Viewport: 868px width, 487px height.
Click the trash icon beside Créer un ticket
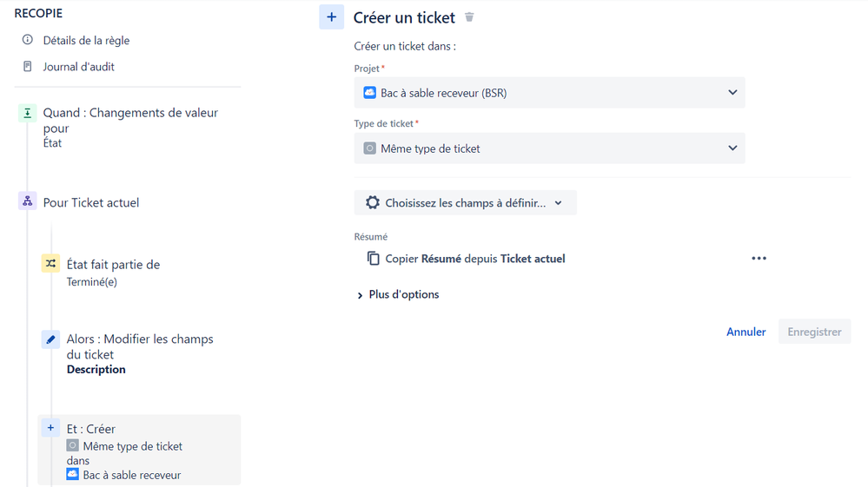(x=469, y=17)
